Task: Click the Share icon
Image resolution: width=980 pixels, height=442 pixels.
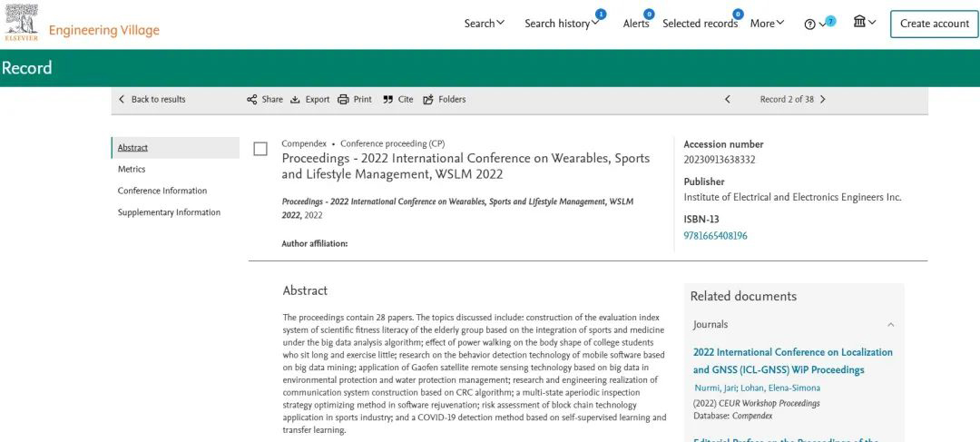Action: 252,100
